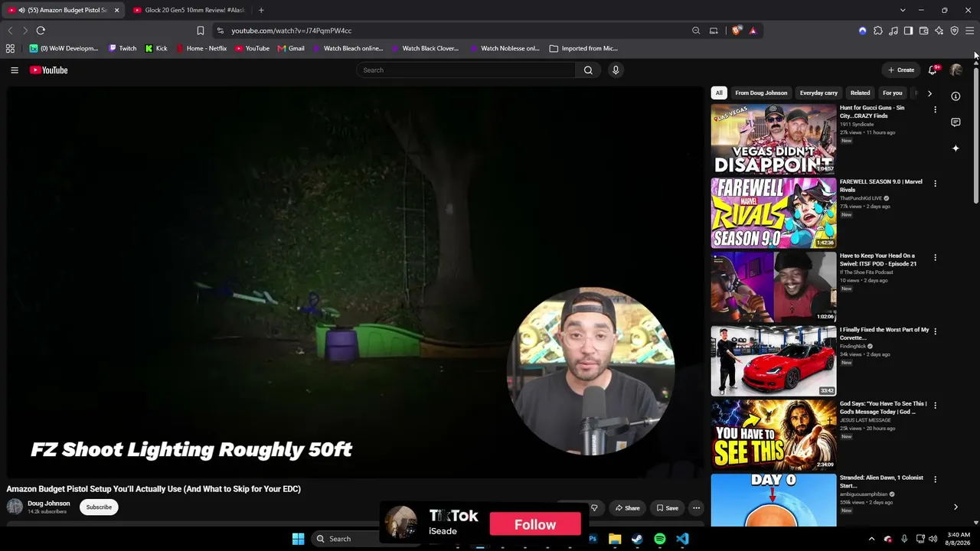Open the blue circular extension icon
This screenshot has height=551, width=980.
point(863,31)
